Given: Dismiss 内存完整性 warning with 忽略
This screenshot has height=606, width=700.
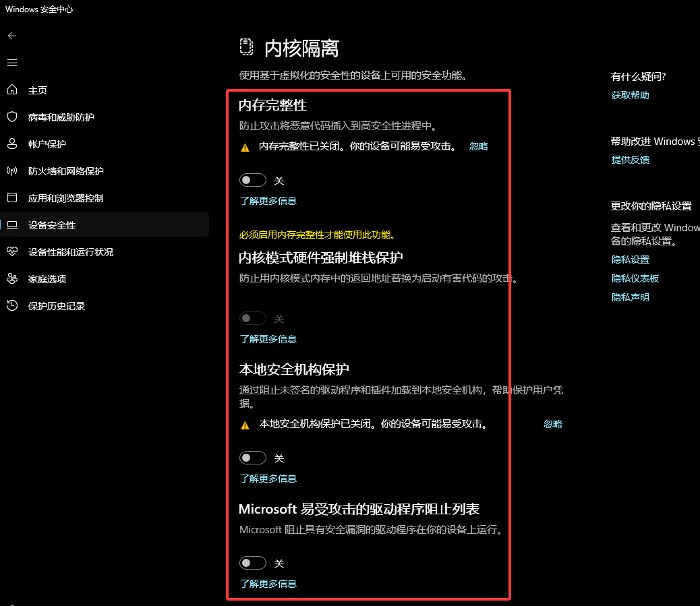Looking at the screenshot, I should coord(479,146).
